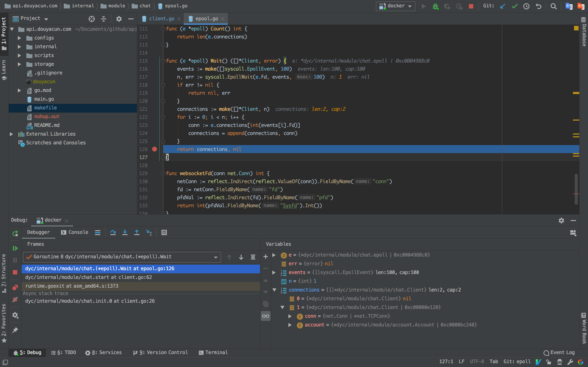Switch to the client.go editor tab

[x=161, y=19]
